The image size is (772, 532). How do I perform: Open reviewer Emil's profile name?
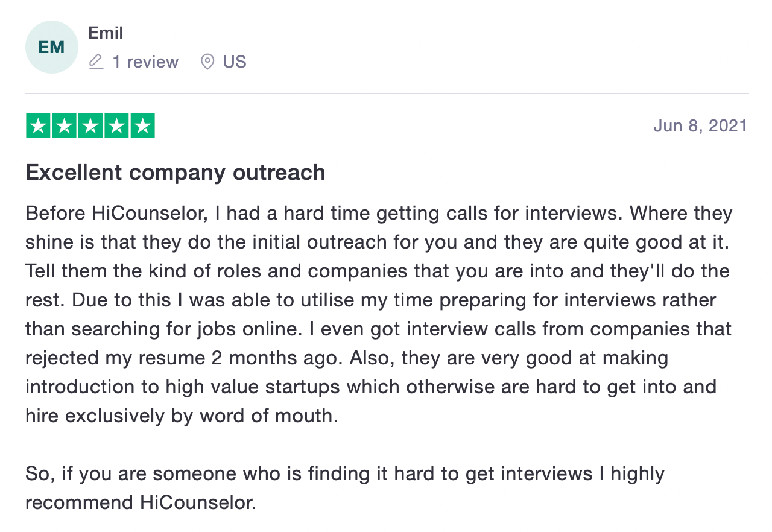[106, 33]
